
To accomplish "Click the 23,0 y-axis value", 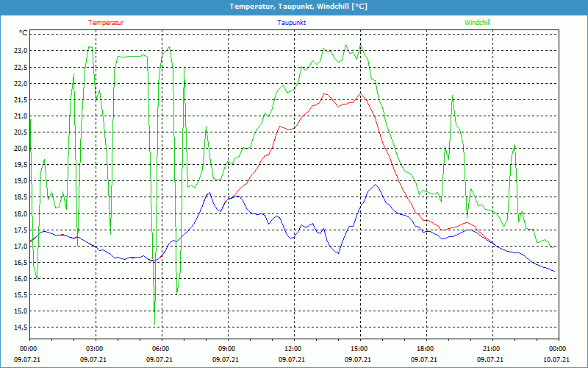I will click(19, 51).
